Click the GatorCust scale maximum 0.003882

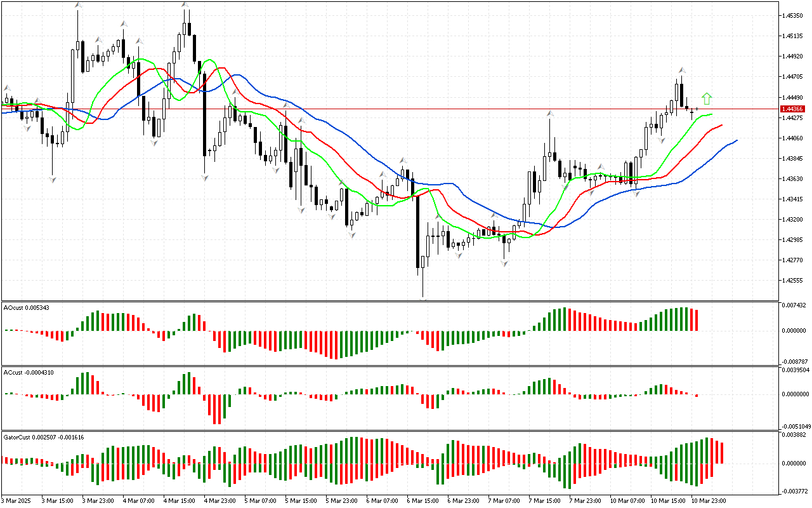point(794,434)
